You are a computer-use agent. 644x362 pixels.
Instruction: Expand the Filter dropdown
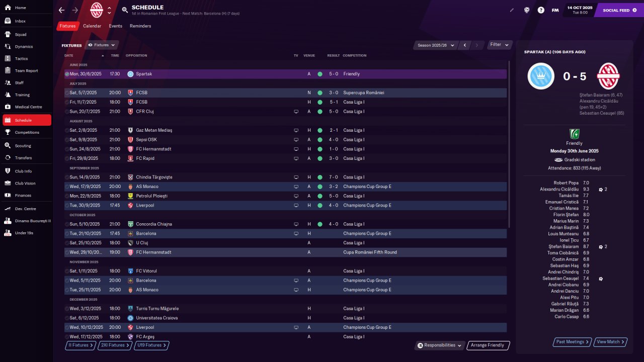pyautogui.click(x=500, y=45)
